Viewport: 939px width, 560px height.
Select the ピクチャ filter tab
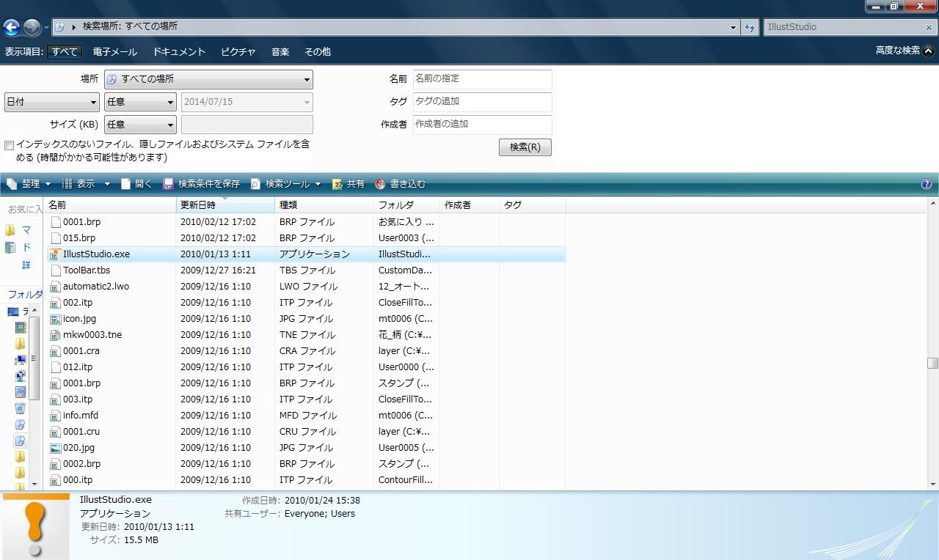click(238, 51)
